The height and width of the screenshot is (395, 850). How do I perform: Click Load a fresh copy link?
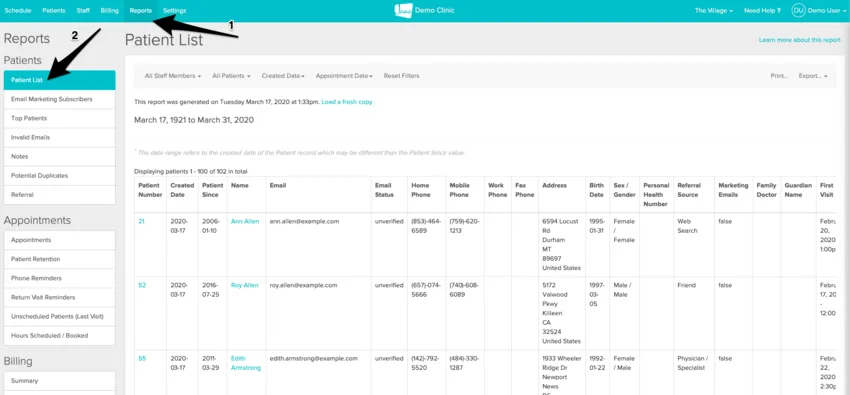tap(347, 102)
